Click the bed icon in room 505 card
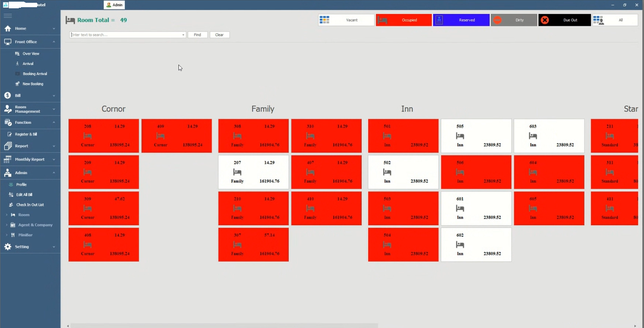The width and height of the screenshot is (644, 328). 460,136
